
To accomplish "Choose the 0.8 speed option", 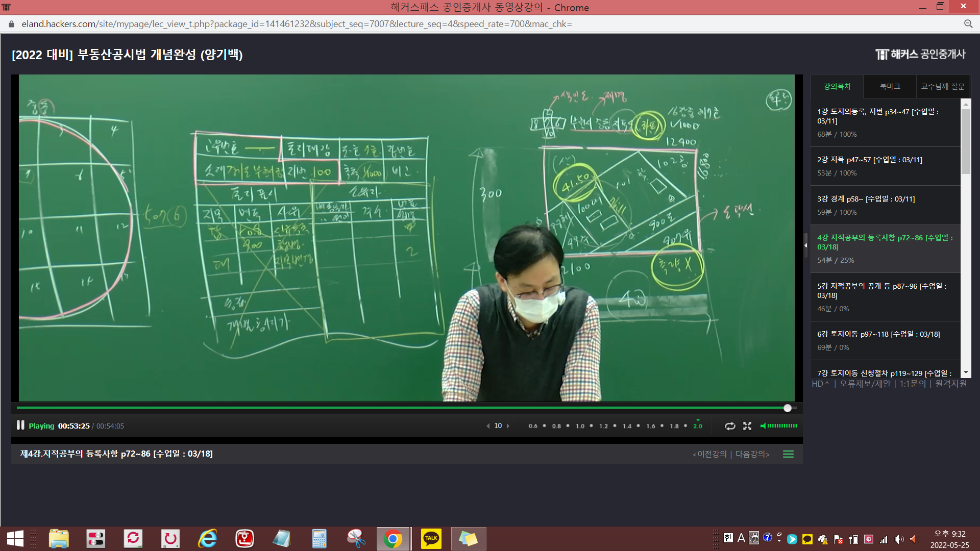I will 556,426.
